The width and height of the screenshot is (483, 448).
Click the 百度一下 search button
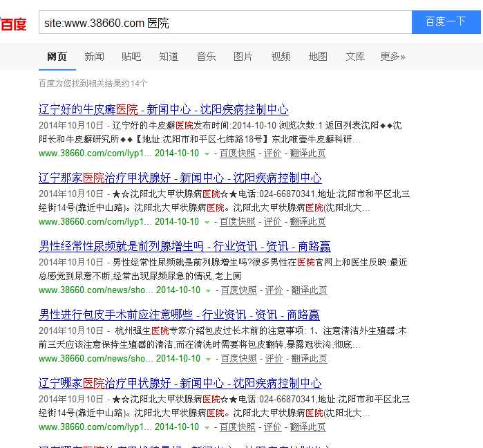click(x=446, y=22)
